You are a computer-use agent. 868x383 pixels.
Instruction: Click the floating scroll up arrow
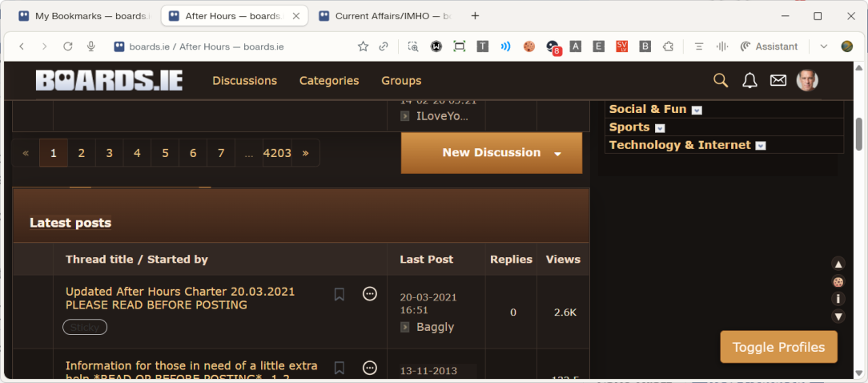pos(838,264)
